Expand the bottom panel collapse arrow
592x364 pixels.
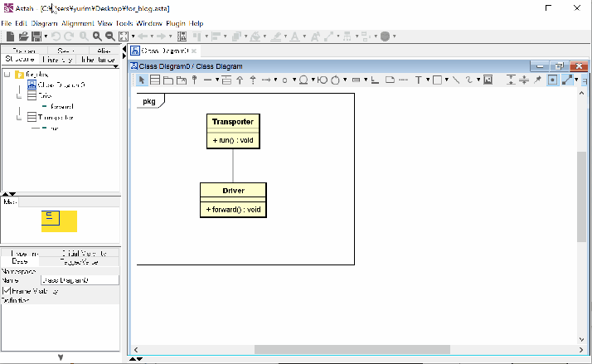click(61, 357)
